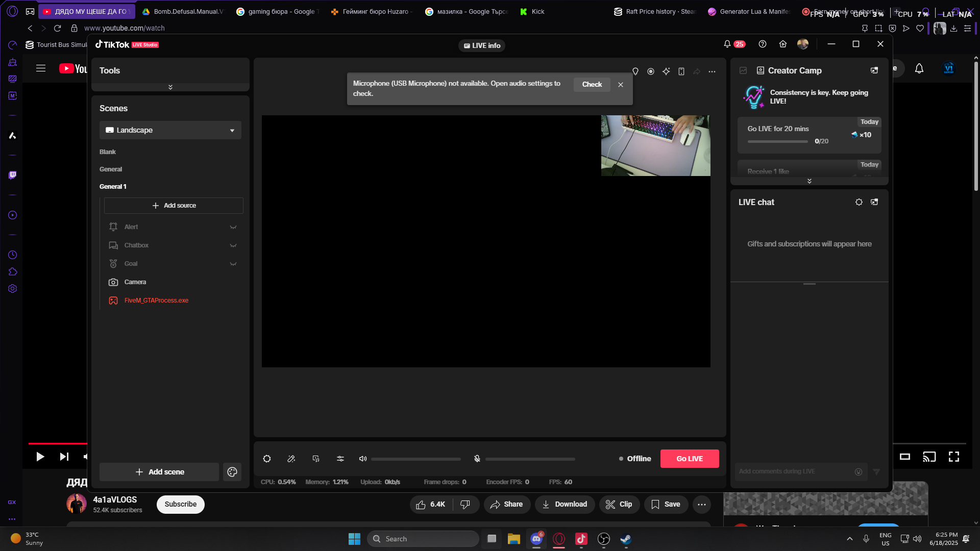Image resolution: width=980 pixels, height=551 pixels.
Task: Click the Go LIVE button
Action: click(x=690, y=459)
